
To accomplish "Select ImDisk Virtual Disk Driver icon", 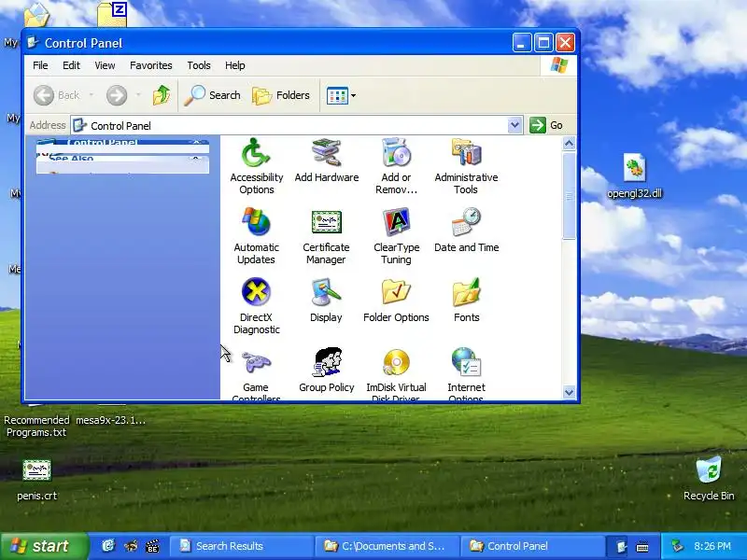I will [396, 374].
